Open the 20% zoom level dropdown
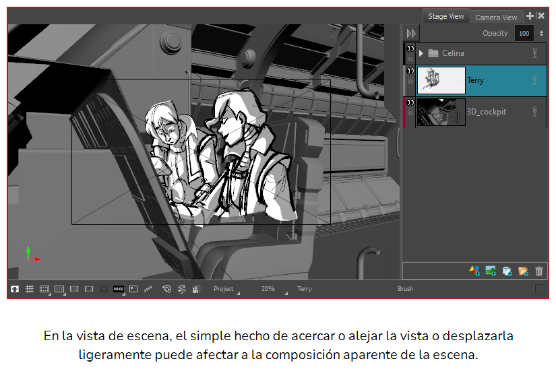This screenshot has width=556, height=392. [271, 289]
